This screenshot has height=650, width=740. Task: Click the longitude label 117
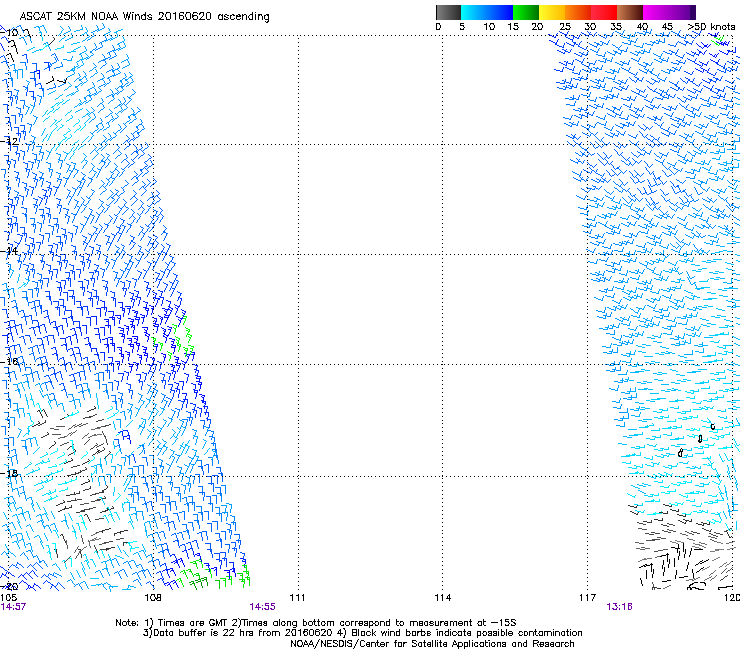coord(587,598)
